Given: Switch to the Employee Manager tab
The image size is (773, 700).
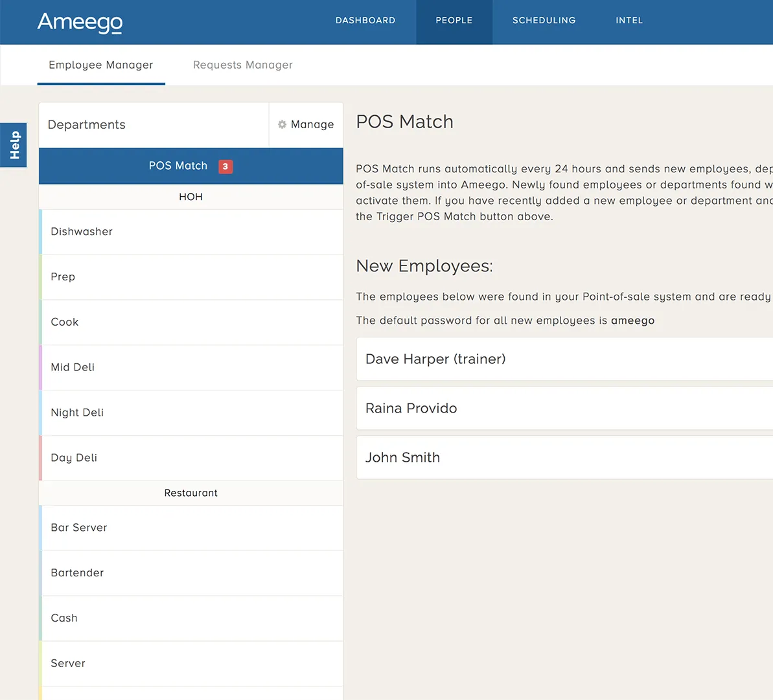Looking at the screenshot, I should click(x=100, y=65).
